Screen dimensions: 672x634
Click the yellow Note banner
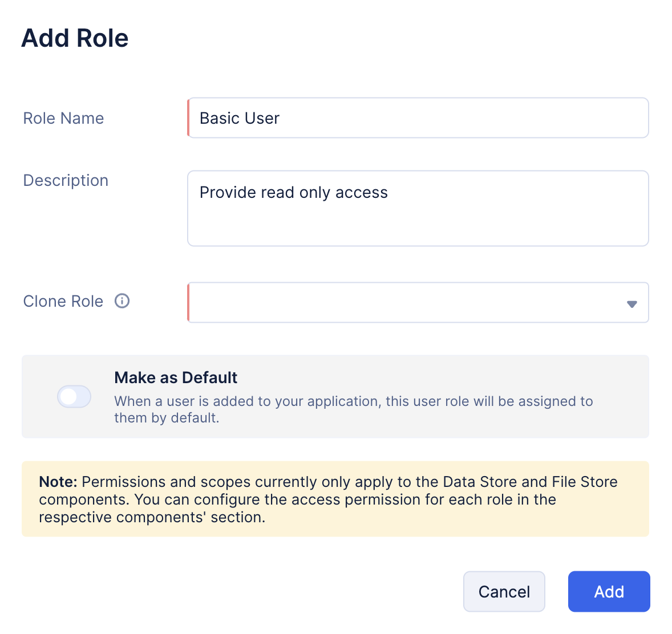coord(335,499)
